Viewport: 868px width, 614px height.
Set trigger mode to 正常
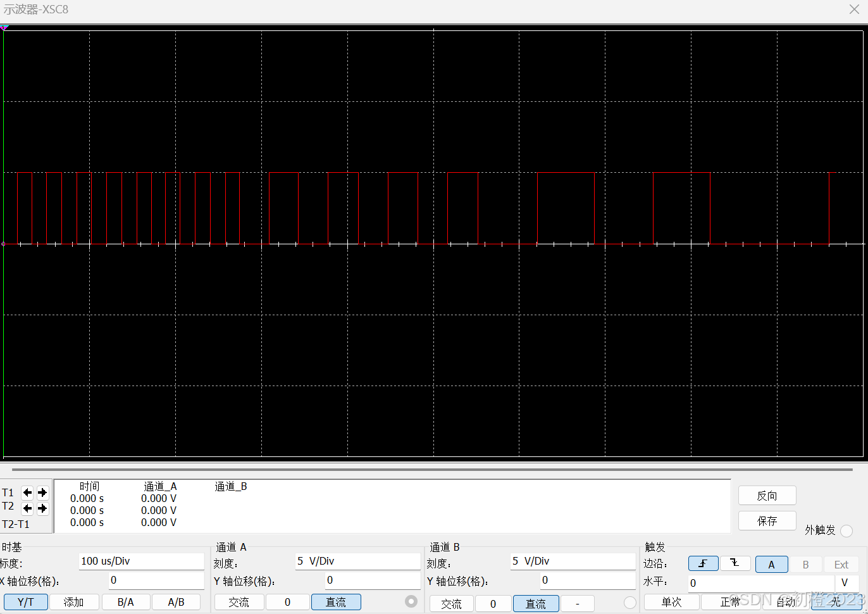pyautogui.click(x=729, y=602)
